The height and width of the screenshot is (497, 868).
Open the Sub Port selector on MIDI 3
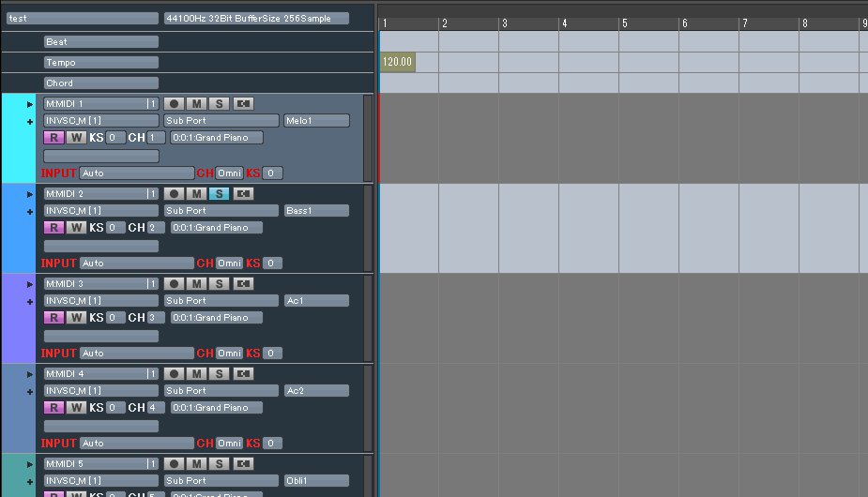[x=221, y=301]
